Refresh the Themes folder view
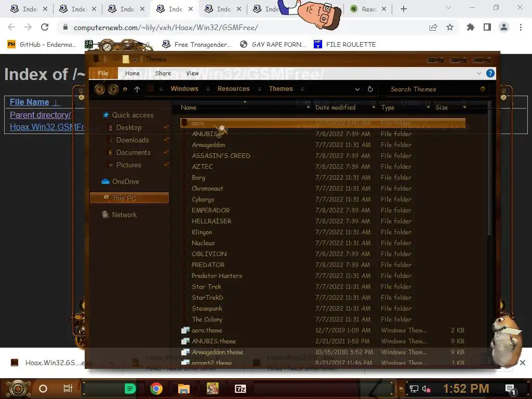The image size is (532, 399). click(370, 89)
